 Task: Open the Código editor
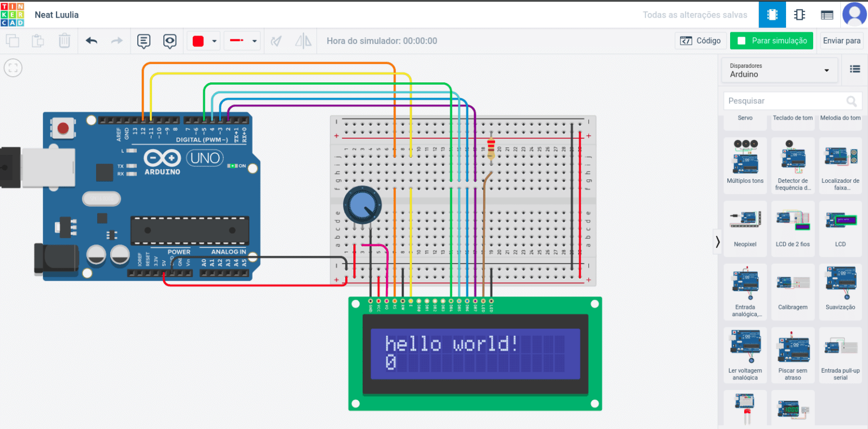point(701,41)
